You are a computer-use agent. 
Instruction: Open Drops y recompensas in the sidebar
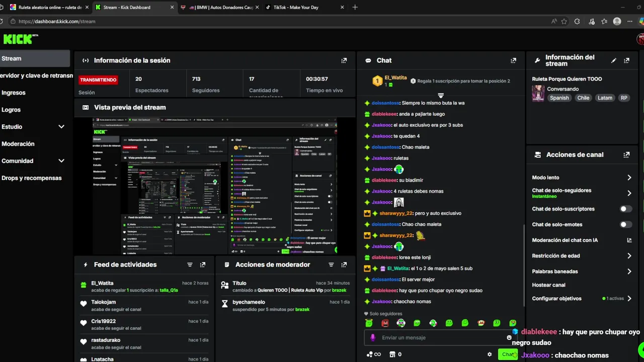point(32,178)
